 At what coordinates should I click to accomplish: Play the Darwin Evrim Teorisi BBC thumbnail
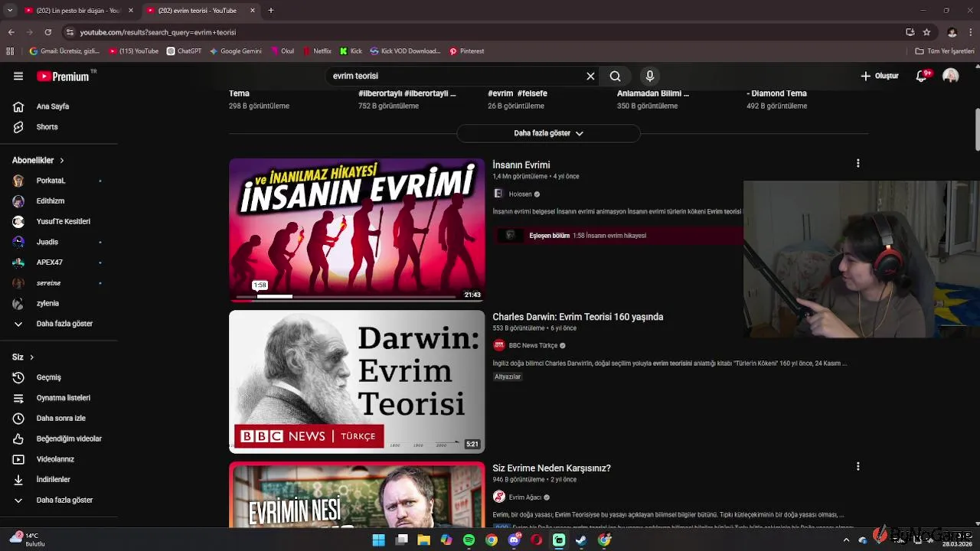click(357, 381)
